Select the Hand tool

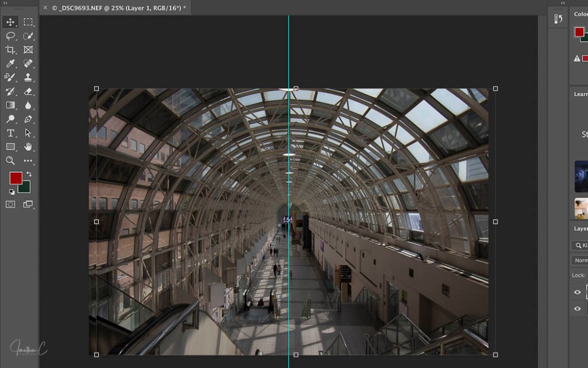(x=28, y=147)
